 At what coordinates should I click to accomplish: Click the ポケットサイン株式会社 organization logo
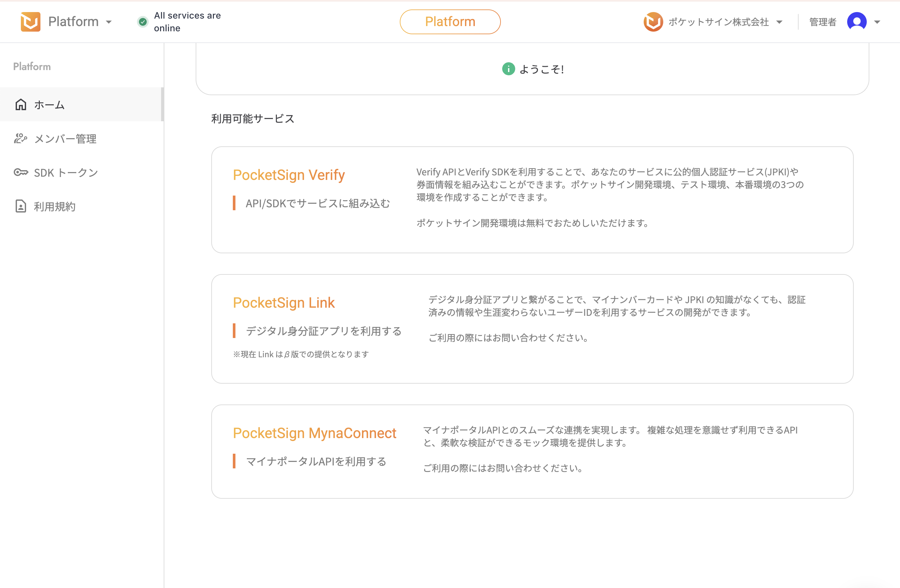pyautogui.click(x=653, y=22)
